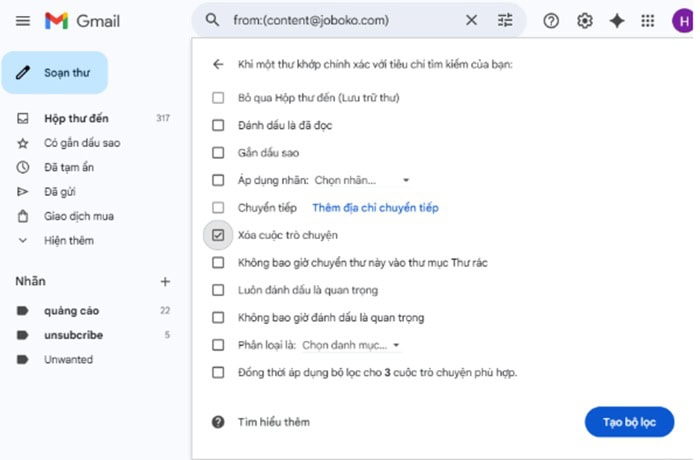The image size is (700, 460).
Task: Open the "Chọn nhãn..." dropdown
Action: click(x=362, y=181)
